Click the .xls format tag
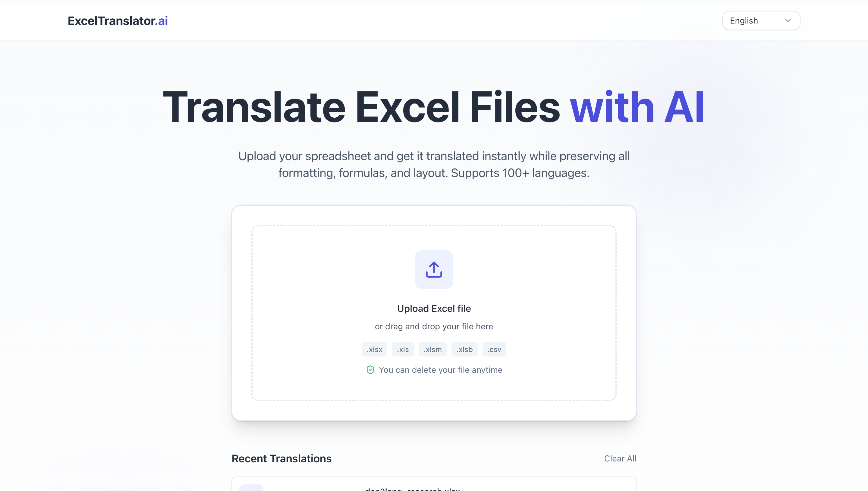 click(403, 349)
